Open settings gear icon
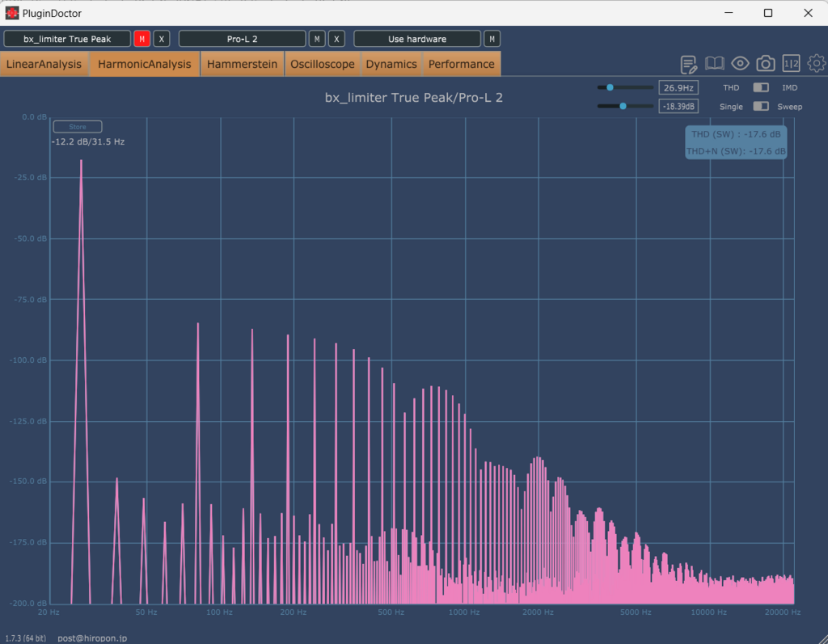 pos(817,63)
